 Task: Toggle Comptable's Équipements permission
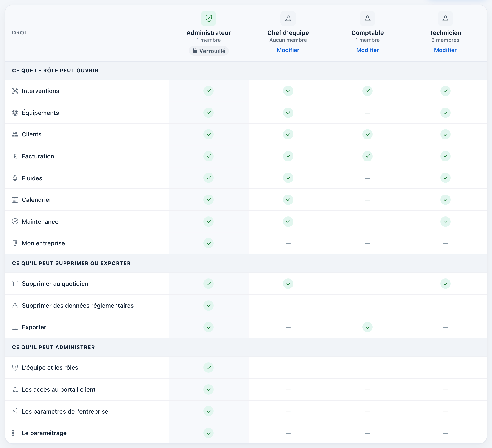point(367,113)
